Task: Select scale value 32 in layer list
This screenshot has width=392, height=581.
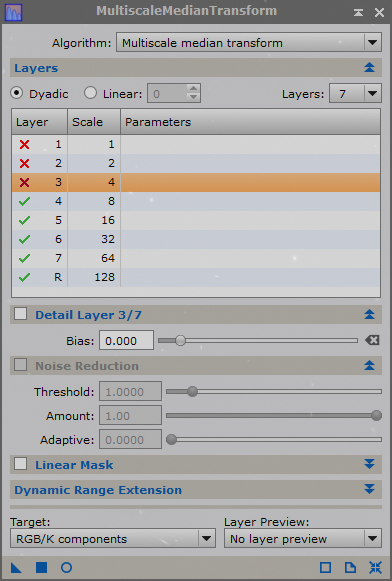Action: 108,239
